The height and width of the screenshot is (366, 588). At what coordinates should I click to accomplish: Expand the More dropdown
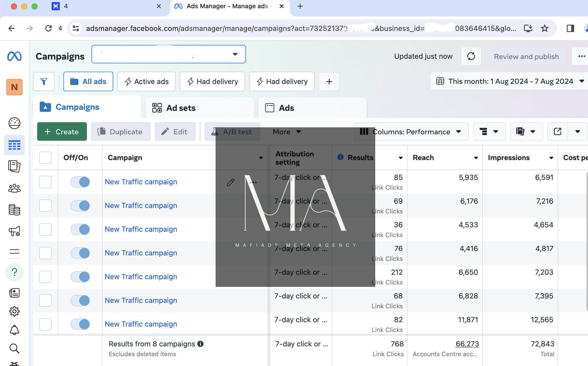[287, 132]
